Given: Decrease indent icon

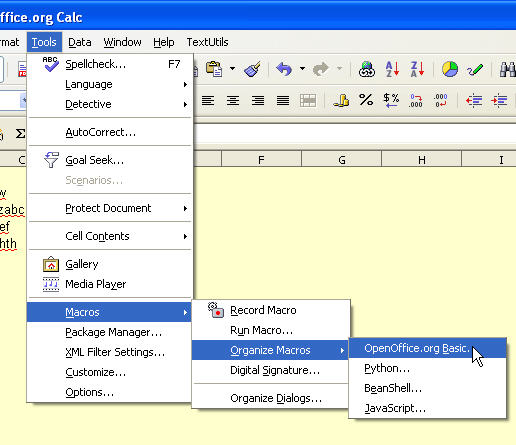Looking at the screenshot, I should pos(474,100).
